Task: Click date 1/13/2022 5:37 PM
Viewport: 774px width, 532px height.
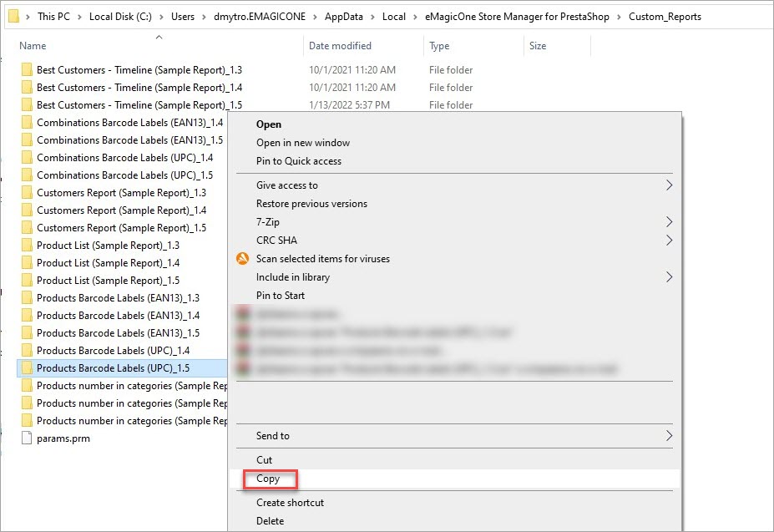Action: coord(349,104)
